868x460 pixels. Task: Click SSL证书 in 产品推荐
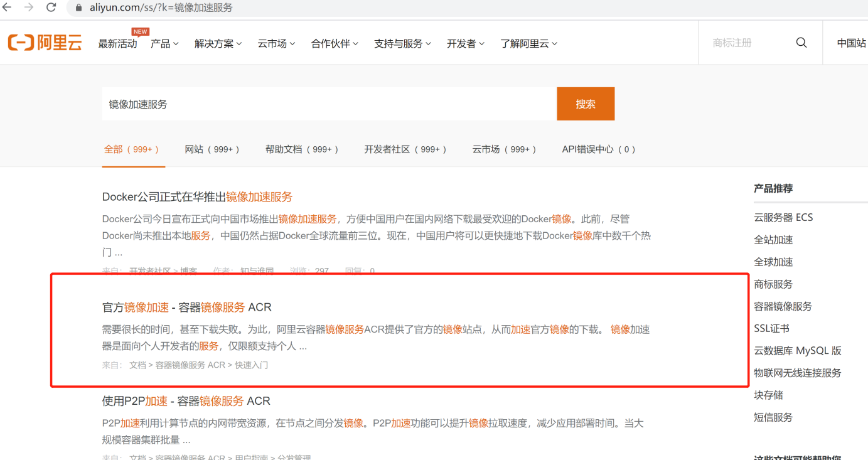[x=772, y=328]
